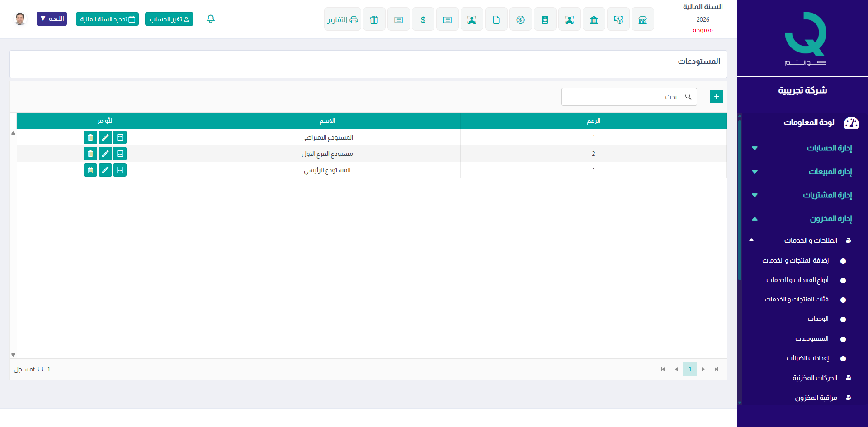Open details icon for المستودع الرئيسي row

120,170
